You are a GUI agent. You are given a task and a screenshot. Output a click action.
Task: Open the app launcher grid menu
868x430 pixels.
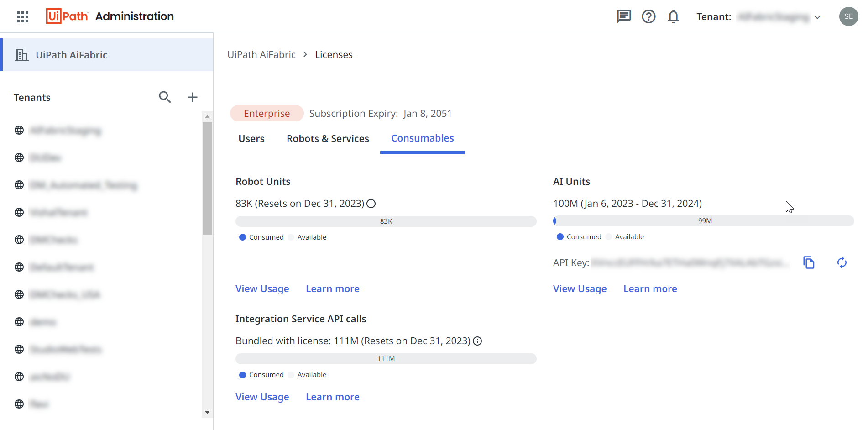23,16
